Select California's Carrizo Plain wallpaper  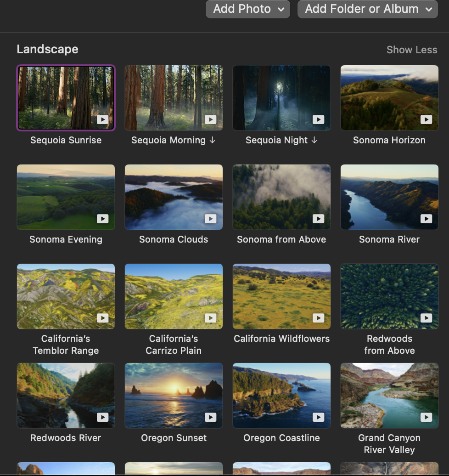(174, 296)
